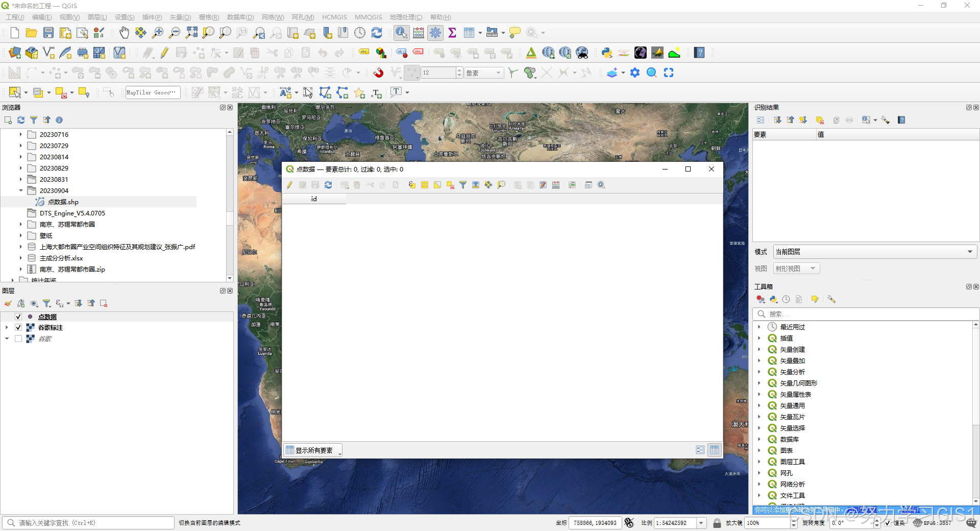
Task: Open the 像素 units dropdown
Action: click(484, 73)
